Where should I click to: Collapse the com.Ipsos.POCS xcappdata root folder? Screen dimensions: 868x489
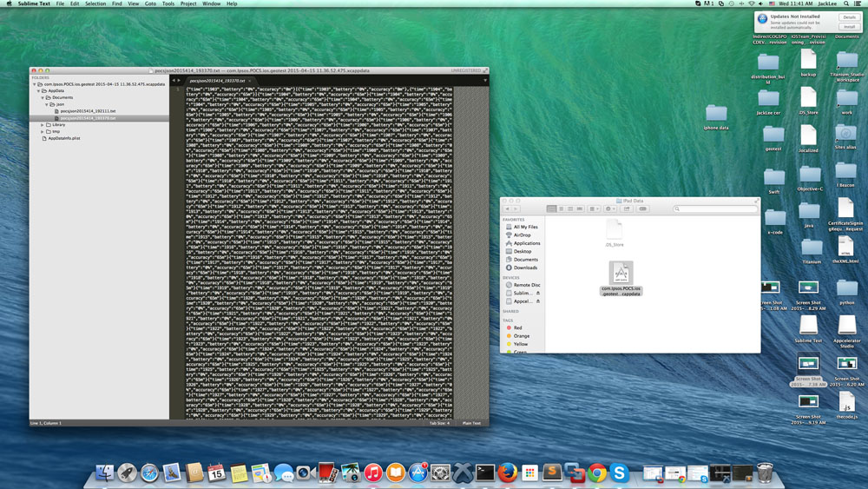[x=35, y=84]
